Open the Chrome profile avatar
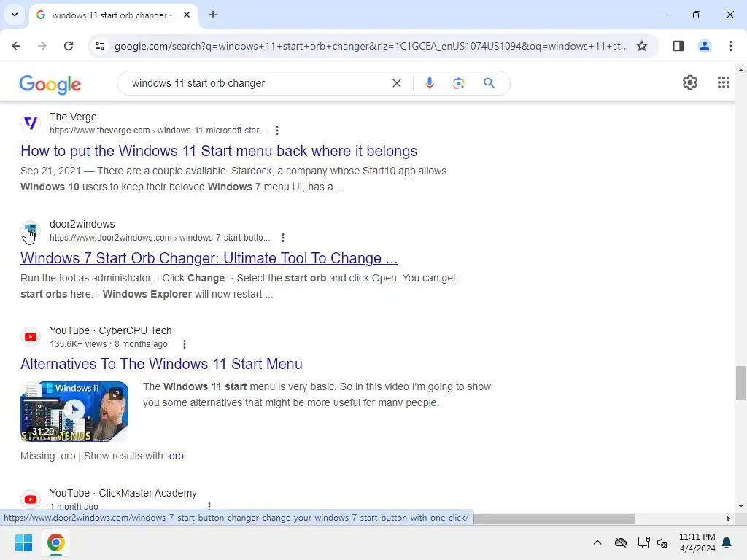 [x=704, y=46]
